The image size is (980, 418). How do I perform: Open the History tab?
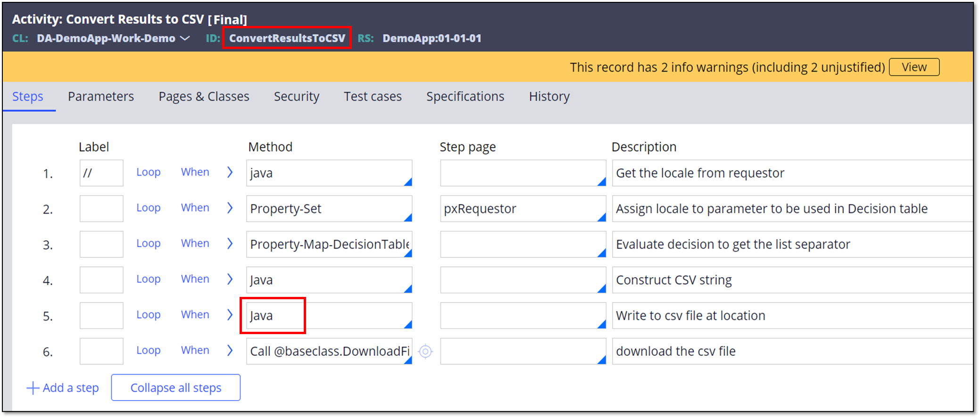549,96
